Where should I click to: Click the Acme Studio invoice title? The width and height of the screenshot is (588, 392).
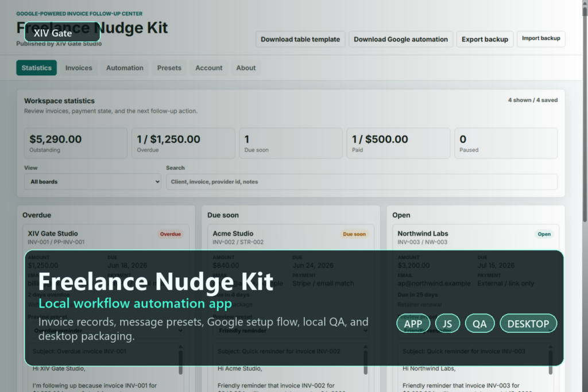pyautogui.click(x=233, y=234)
